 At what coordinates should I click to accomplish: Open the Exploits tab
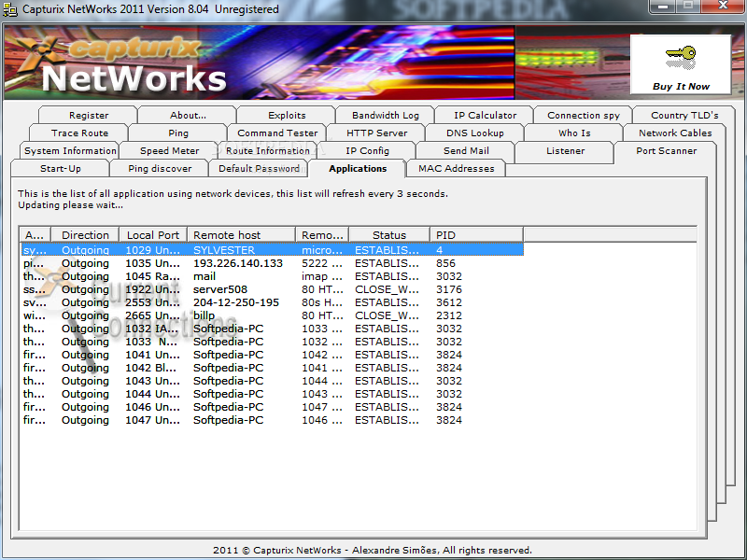coord(287,115)
